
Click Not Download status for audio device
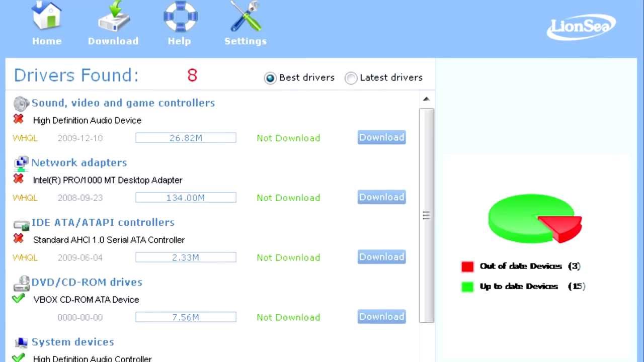coord(288,138)
